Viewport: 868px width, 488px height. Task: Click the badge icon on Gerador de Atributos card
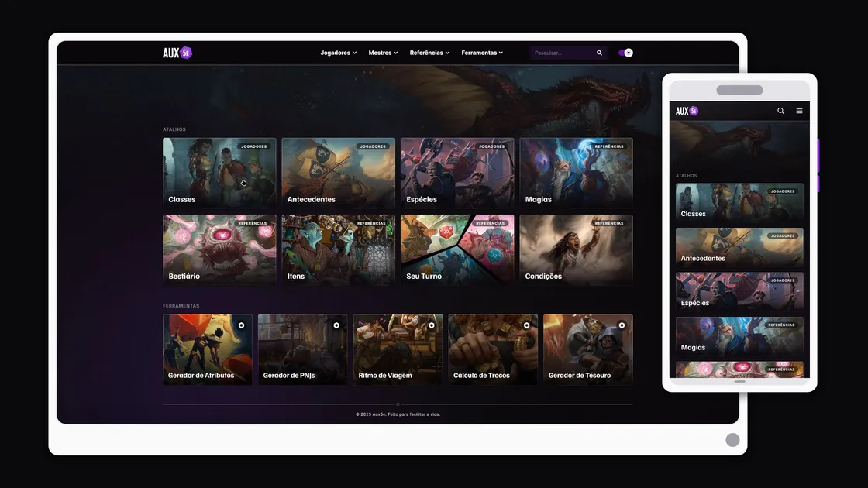click(241, 325)
